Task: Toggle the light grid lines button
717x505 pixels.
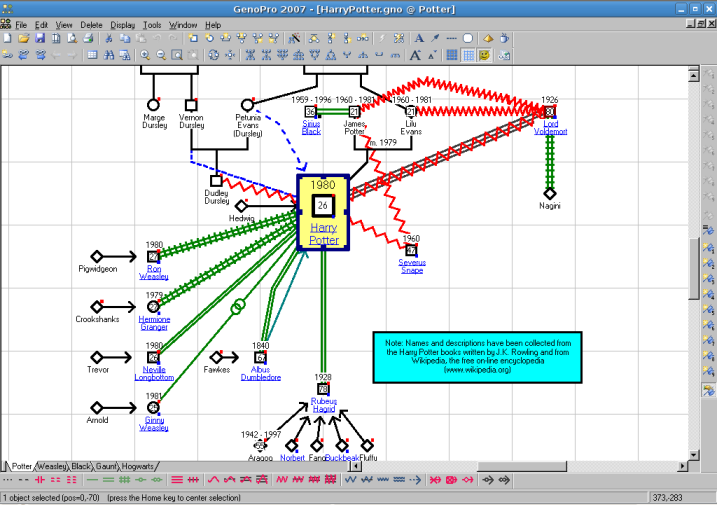Action: (x=469, y=55)
